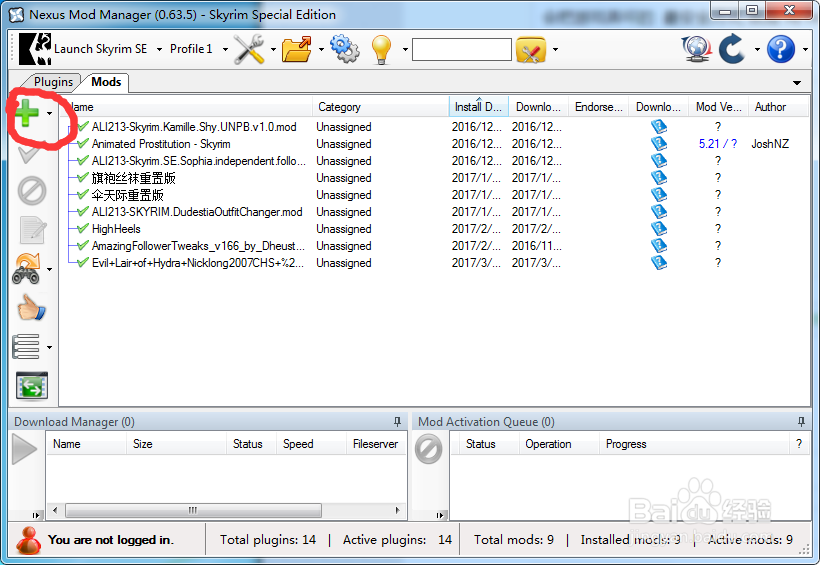Click the Skyrim SE game launch icon
The height and width of the screenshot is (565, 820).
(x=35, y=49)
